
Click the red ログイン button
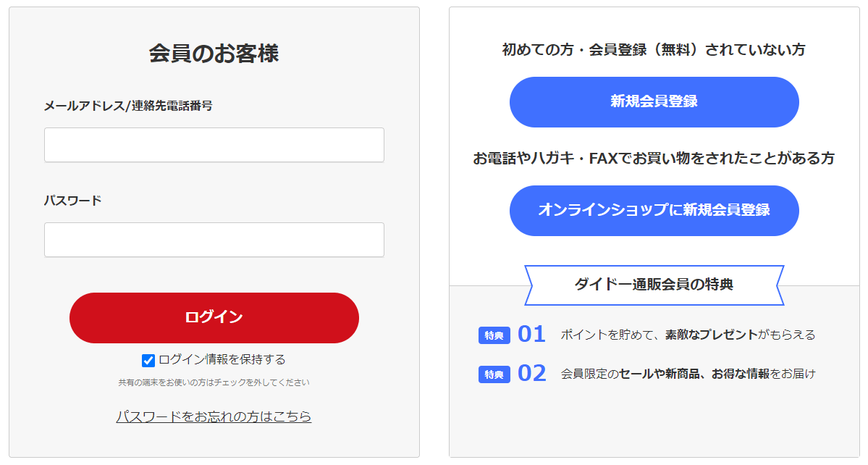(x=214, y=318)
